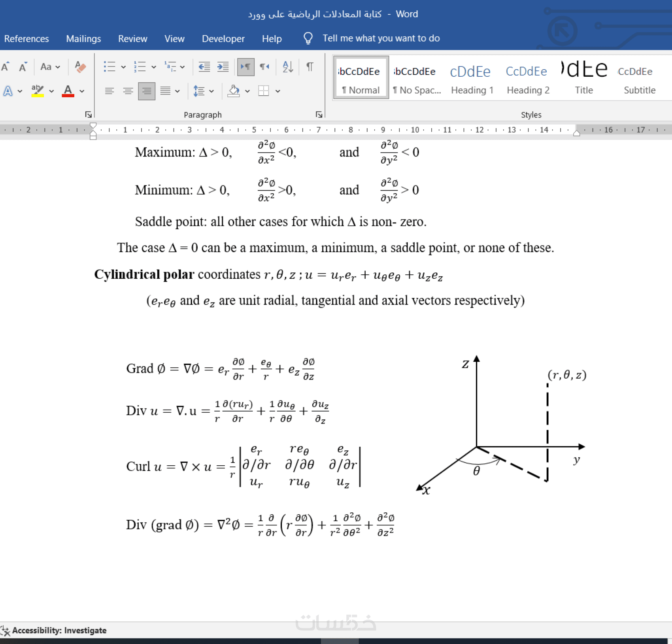
Task: Open the Numbering library dropdown arrow
Action: tap(154, 67)
